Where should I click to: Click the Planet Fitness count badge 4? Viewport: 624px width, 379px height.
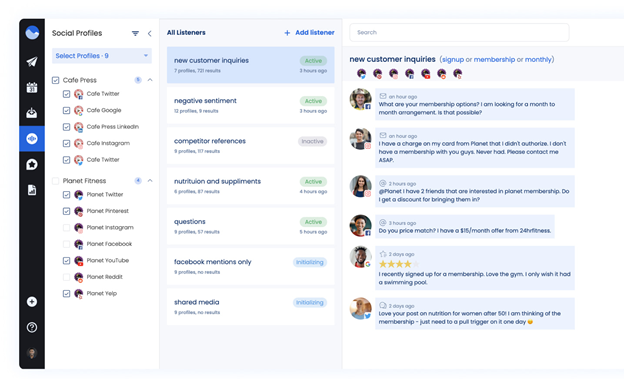point(138,181)
